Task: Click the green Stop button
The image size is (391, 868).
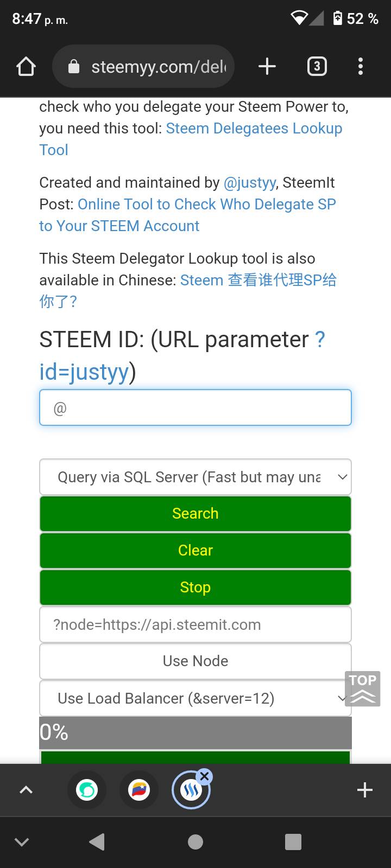Action: tap(195, 587)
